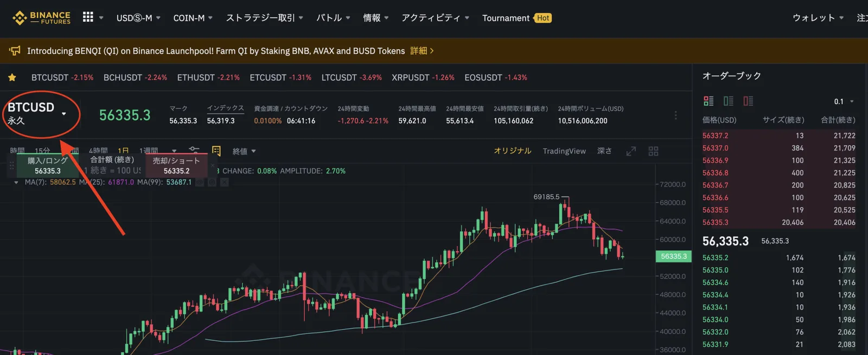Select EOSUSDT in the ticker bar
The height and width of the screenshot is (355, 868).
pos(496,78)
